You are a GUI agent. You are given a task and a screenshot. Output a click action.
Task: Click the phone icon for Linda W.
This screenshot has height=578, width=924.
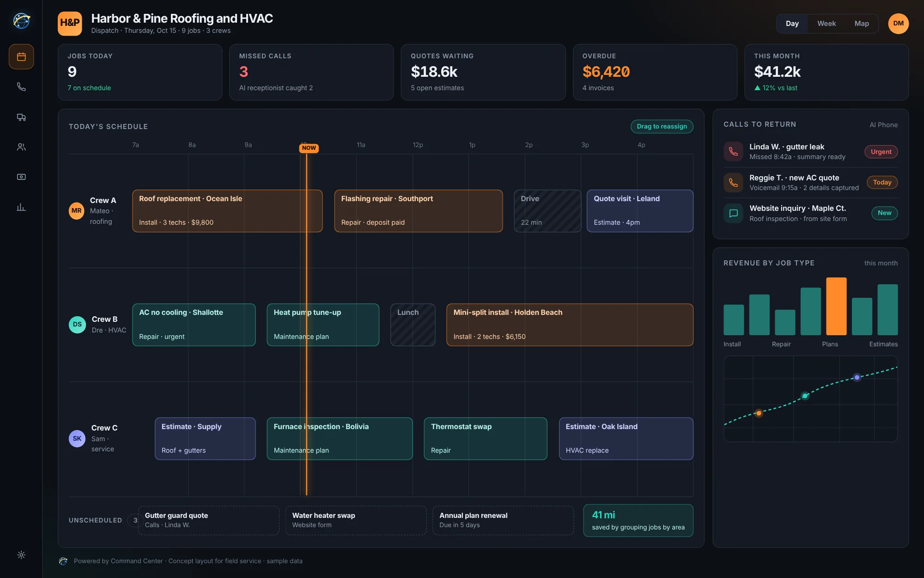tap(733, 151)
